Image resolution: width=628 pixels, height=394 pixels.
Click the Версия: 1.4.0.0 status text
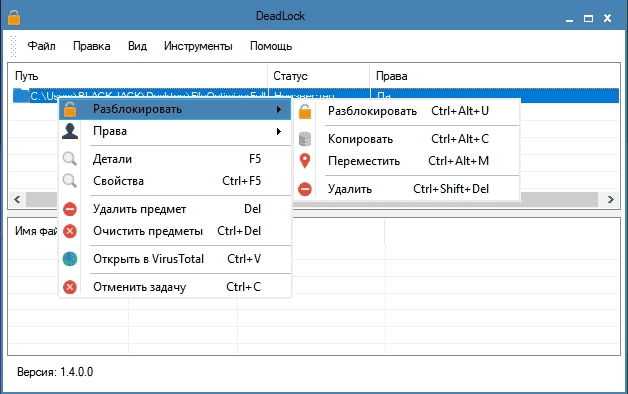tap(55, 372)
